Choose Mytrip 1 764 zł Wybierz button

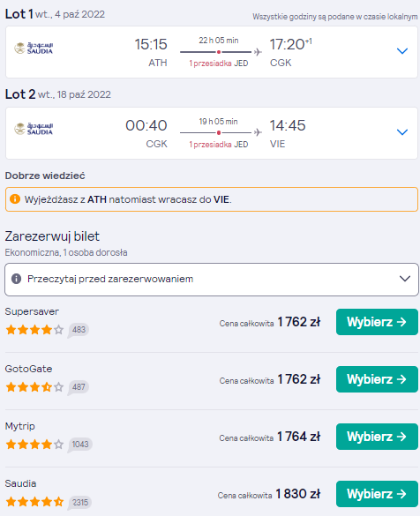click(x=377, y=437)
